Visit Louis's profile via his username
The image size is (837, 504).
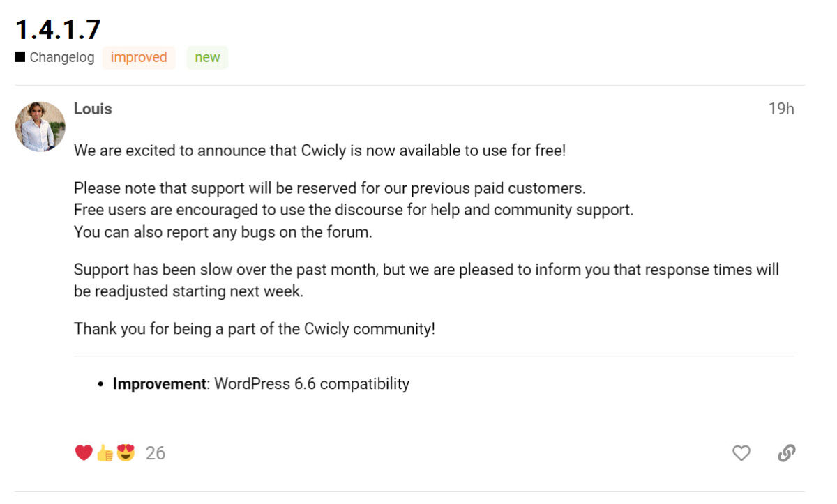92,109
